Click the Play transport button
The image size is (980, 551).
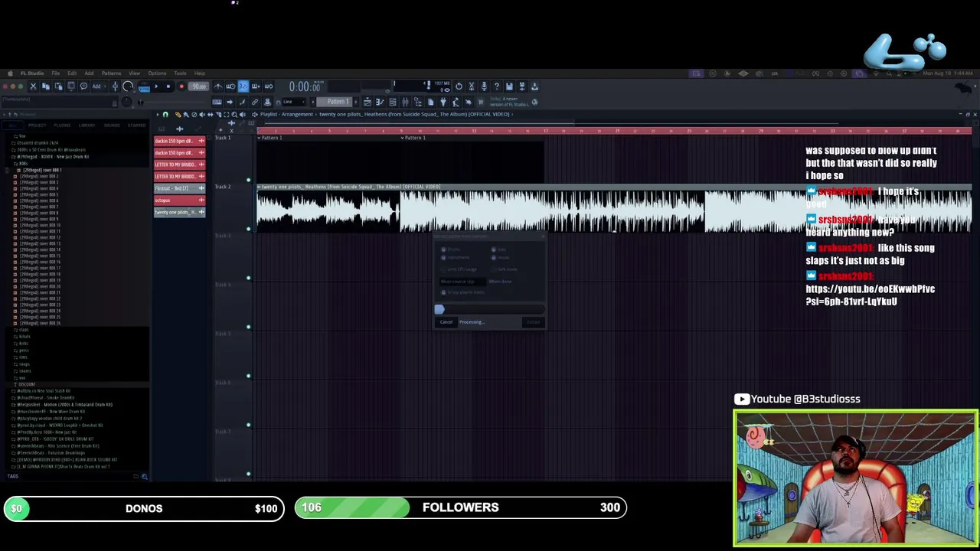156,86
